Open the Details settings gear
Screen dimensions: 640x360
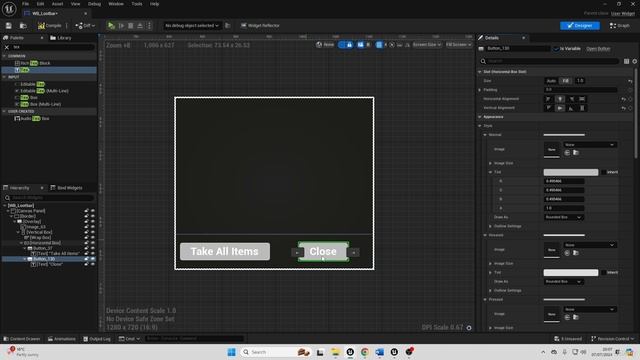coord(635,61)
